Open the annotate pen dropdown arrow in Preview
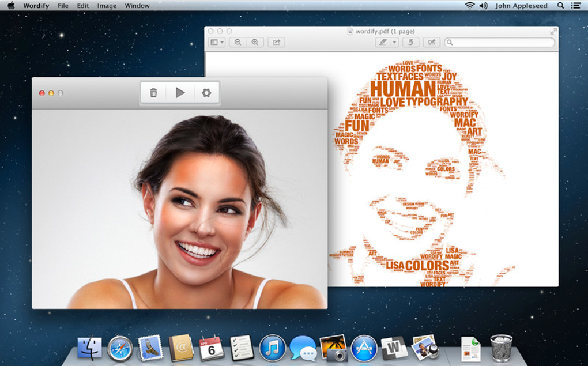The height and width of the screenshot is (366, 588). pyautogui.click(x=394, y=43)
